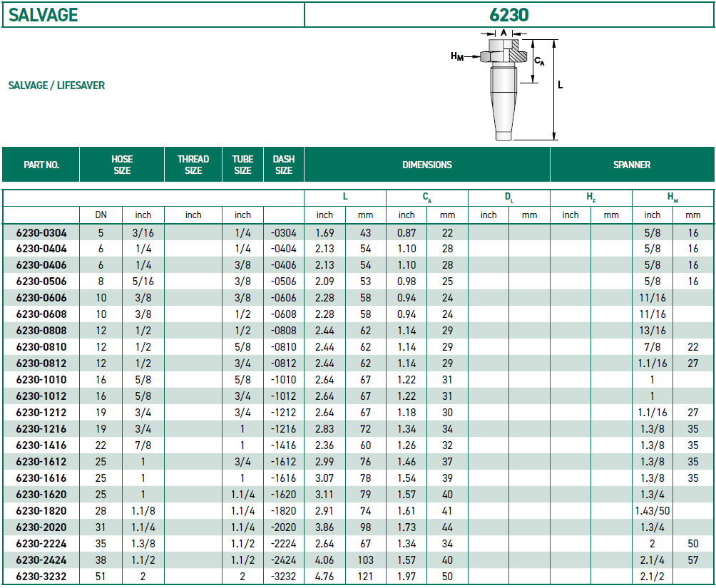This screenshot has width=716, height=588.
Task: Select part number 6230-0812
Action: (x=41, y=364)
